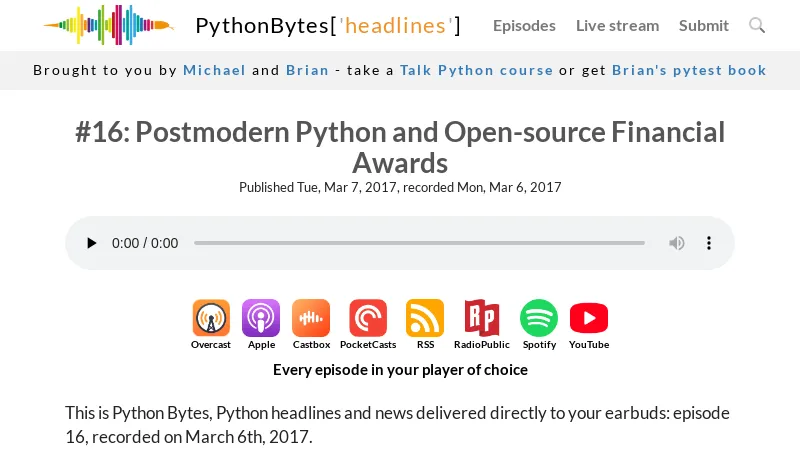Open the Apple Podcasts icon
Image resolution: width=800 pixels, height=450 pixels.
[261, 319]
